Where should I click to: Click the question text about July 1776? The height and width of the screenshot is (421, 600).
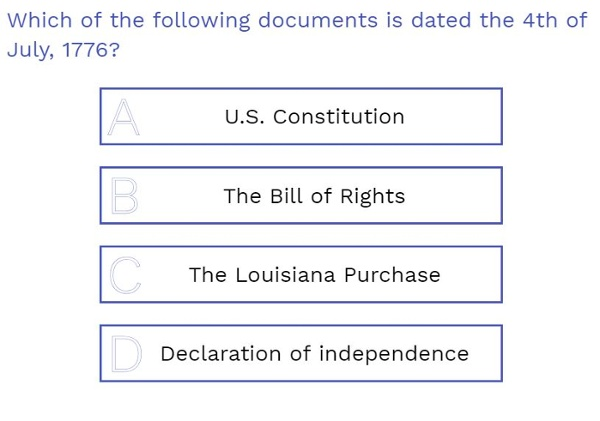[297, 35]
